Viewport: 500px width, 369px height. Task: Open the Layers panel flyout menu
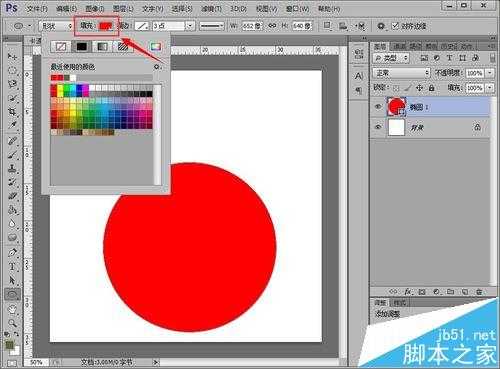pyautogui.click(x=492, y=46)
